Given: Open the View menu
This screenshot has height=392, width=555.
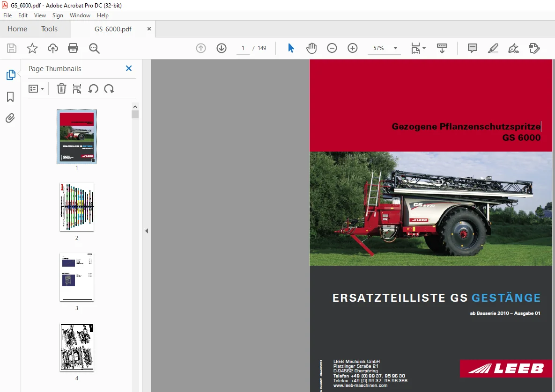Looking at the screenshot, I should 40,15.
